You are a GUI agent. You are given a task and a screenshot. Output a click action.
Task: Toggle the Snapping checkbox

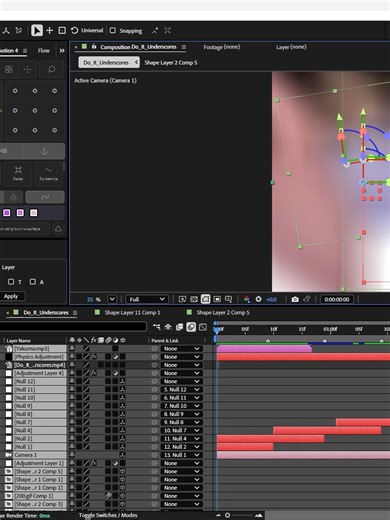(x=113, y=30)
